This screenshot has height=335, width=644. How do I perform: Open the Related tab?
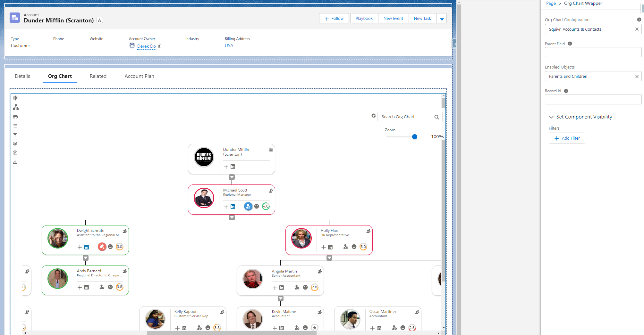pyautogui.click(x=98, y=76)
